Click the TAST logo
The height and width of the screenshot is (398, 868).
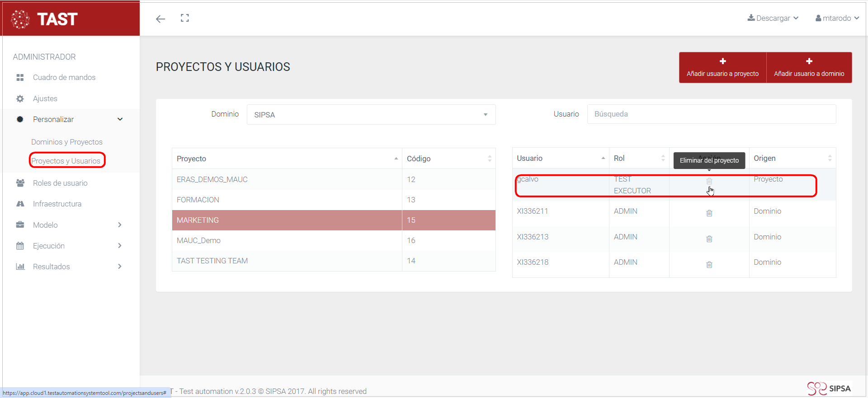(x=45, y=19)
